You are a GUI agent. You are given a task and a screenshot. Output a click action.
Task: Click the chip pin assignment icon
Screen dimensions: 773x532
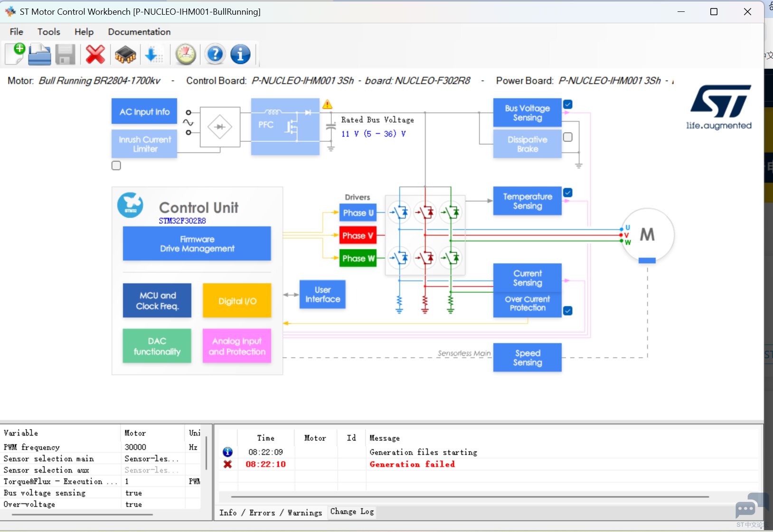coord(125,55)
